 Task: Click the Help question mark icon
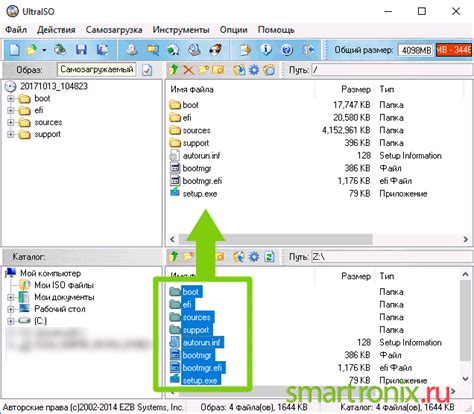point(287,50)
